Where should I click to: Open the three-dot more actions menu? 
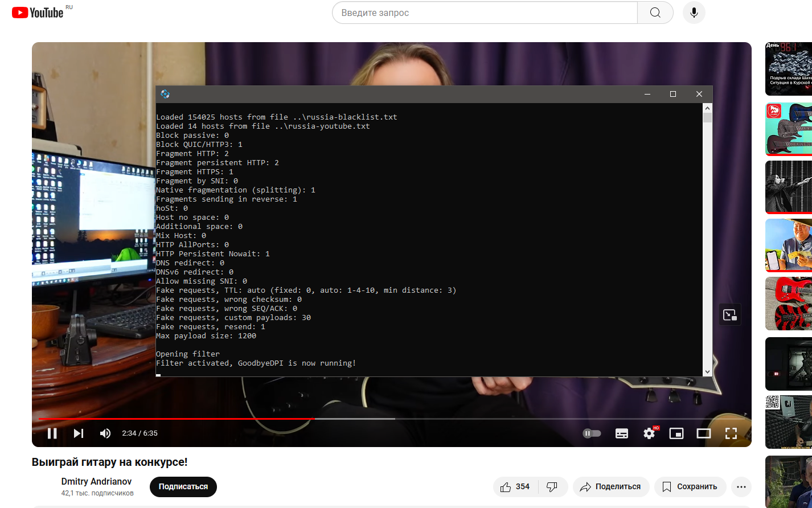[741, 487]
